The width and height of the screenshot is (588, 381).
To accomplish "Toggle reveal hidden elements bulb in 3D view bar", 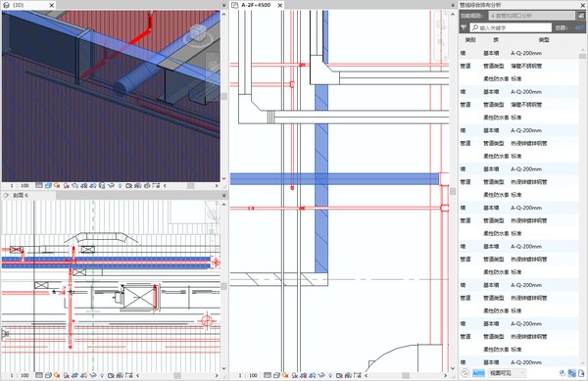I will coord(120,185).
